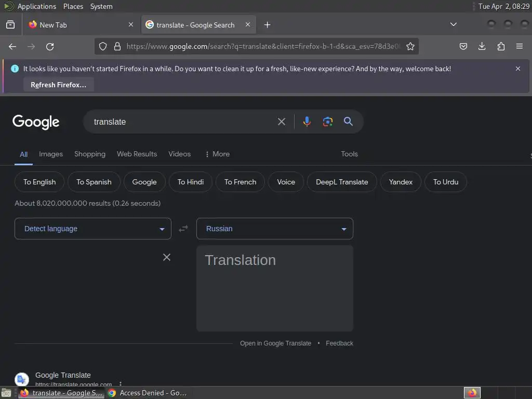Select the Yandex chip

coord(401,182)
